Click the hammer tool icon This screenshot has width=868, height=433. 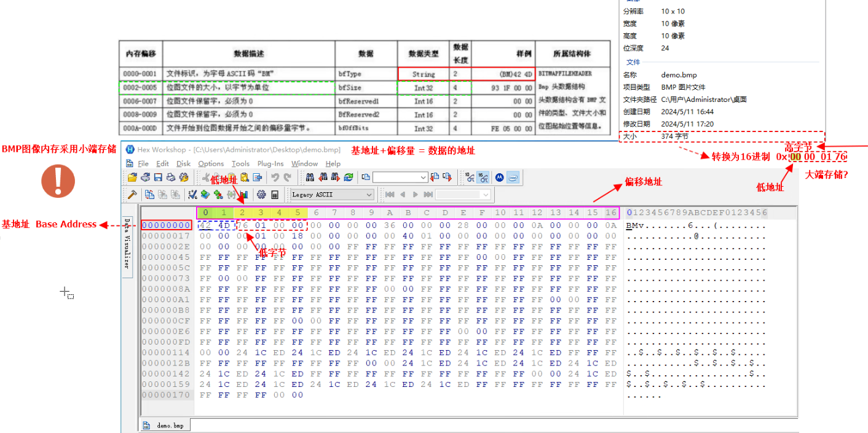point(132,195)
